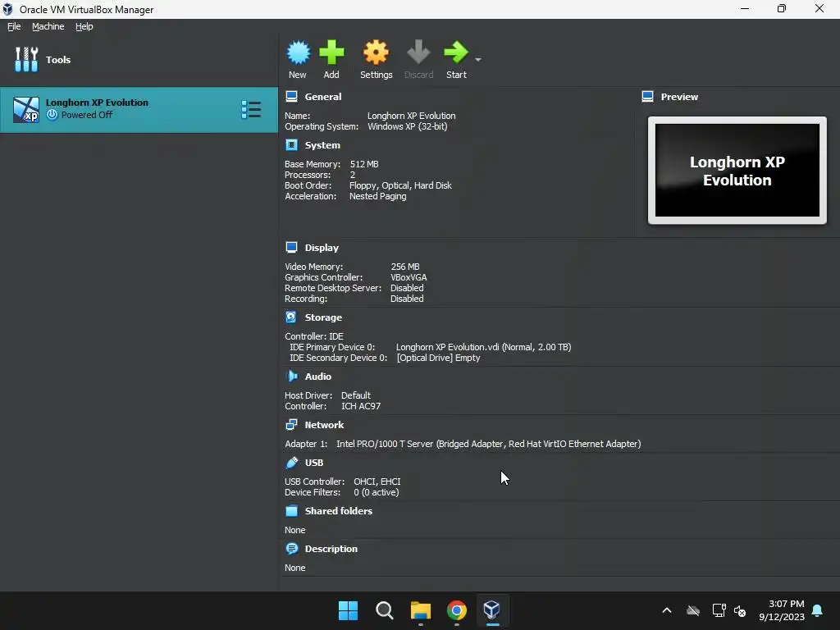The width and height of the screenshot is (840, 630).
Task: Click the Tools wrench icon
Action: [26, 59]
